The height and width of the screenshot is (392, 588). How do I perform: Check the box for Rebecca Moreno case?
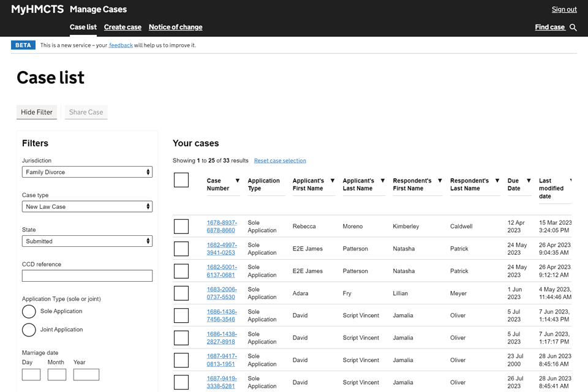tap(181, 227)
